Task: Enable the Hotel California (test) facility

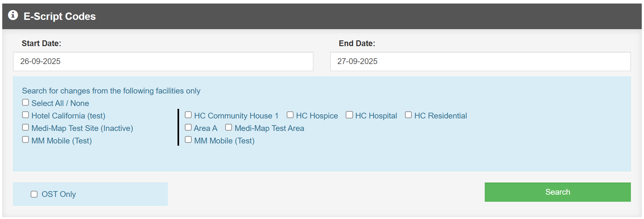Action: click(26, 114)
